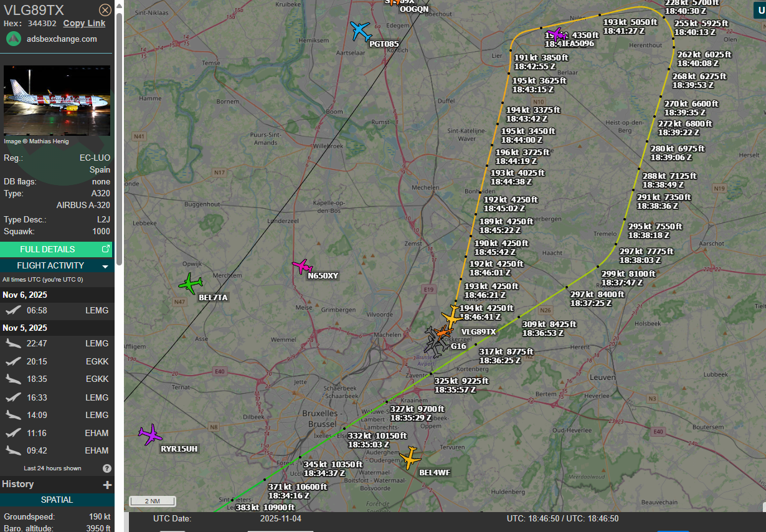Click the adsbexchange.com logo icon
766x532 pixels.
coord(14,39)
